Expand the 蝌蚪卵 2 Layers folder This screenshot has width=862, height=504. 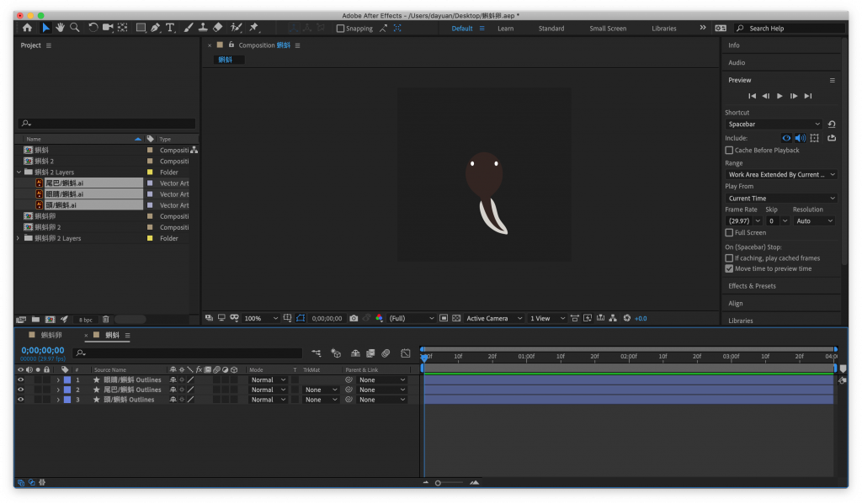[x=19, y=238]
